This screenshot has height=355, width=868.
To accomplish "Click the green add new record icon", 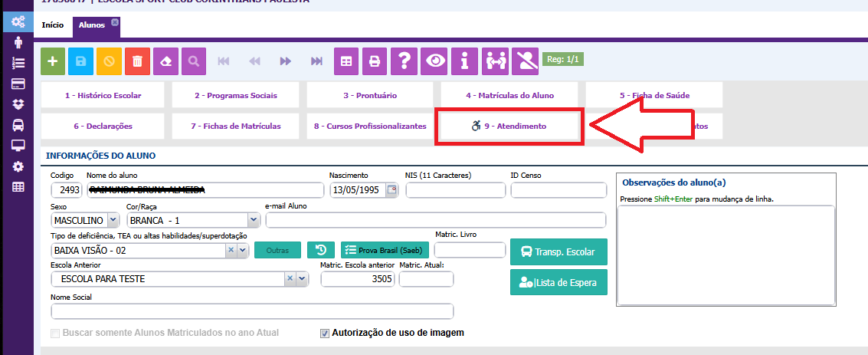I will [x=51, y=61].
